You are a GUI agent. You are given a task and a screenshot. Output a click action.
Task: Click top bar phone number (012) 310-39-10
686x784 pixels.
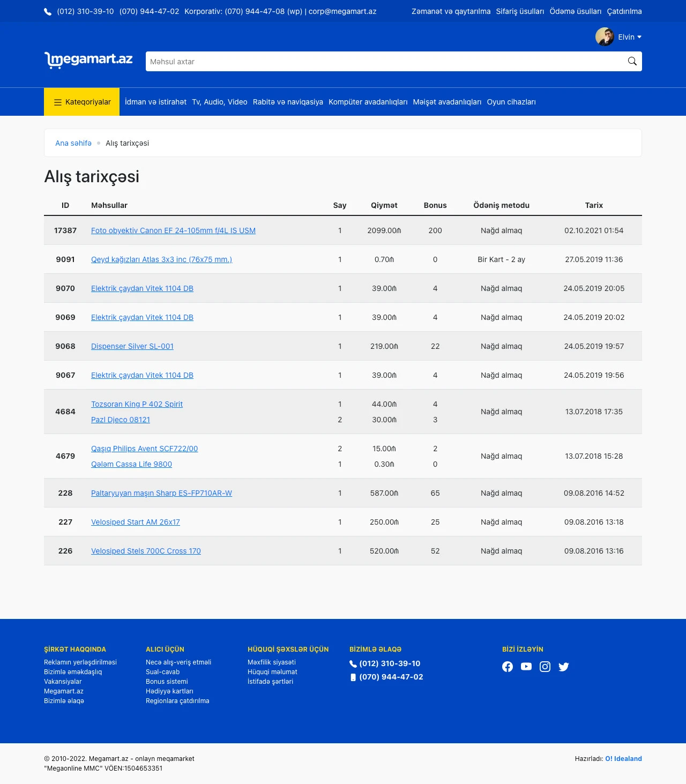85,11
